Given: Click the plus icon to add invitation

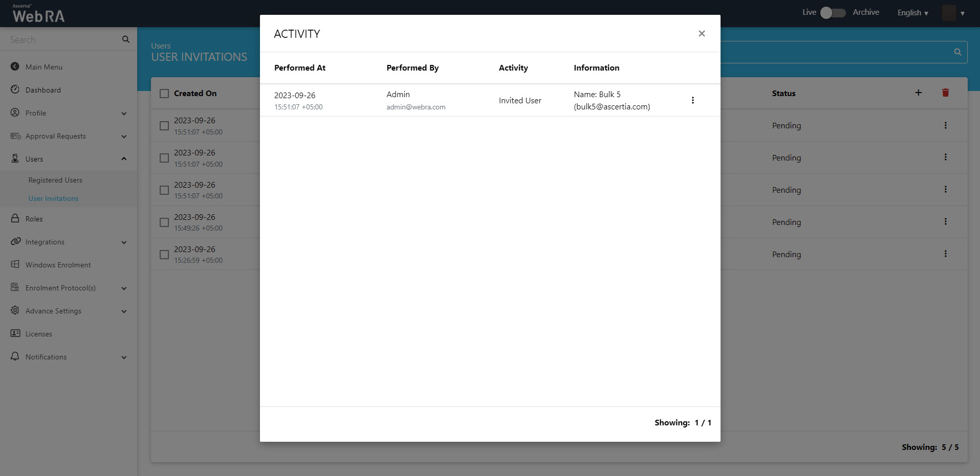Looking at the screenshot, I should (918, 93).
